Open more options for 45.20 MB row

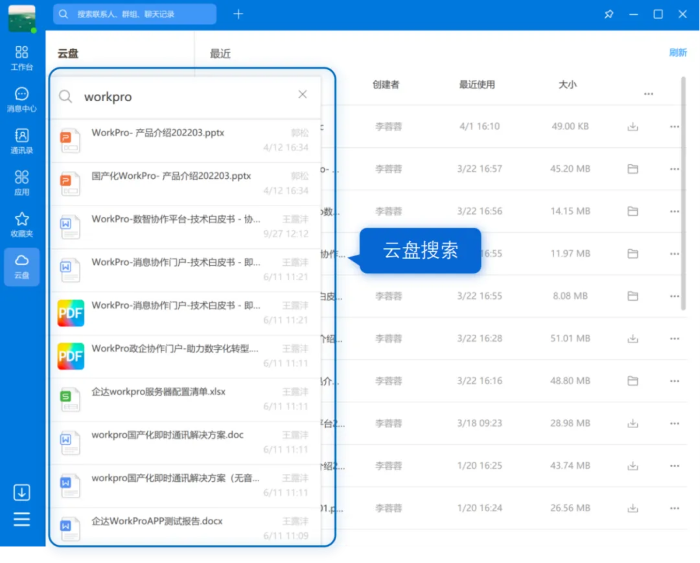(675, 169)
